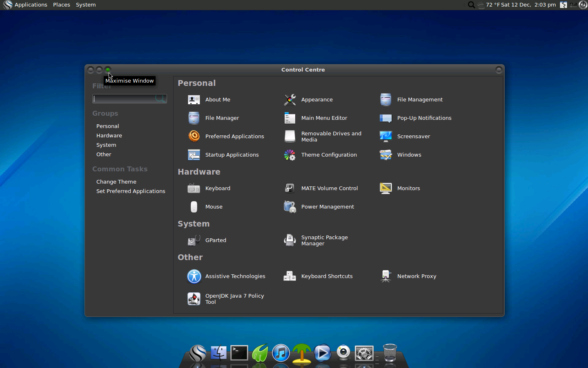Open the Places menu

[x=61, y=5]
